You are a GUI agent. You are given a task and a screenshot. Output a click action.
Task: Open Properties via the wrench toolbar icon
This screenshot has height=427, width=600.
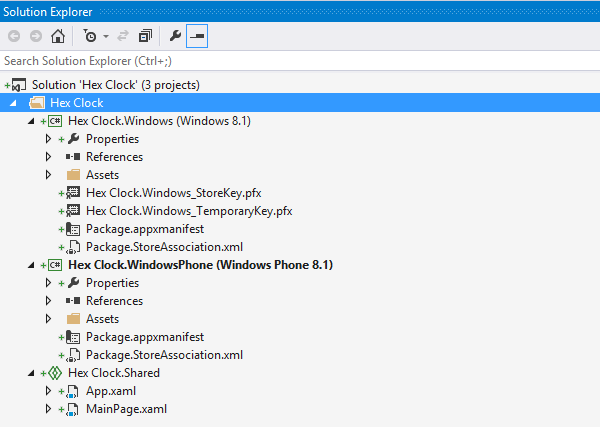coord(175,36)
